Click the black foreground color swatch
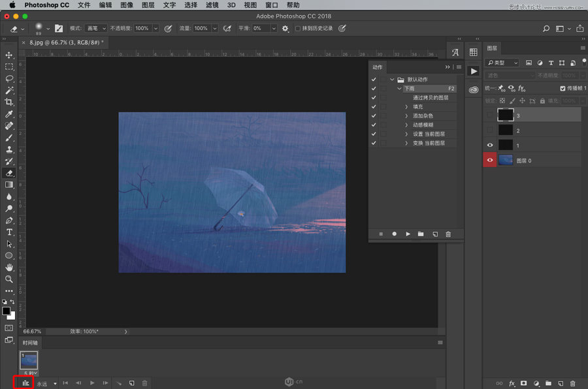 coord(7,311)
